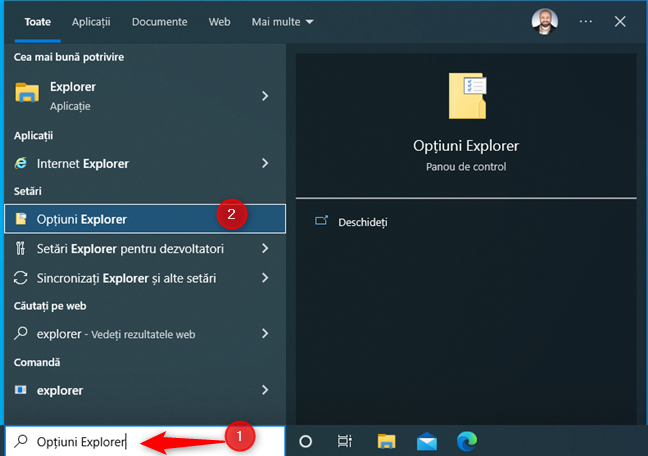Switch to the Aplicații tab
648x456 pixels.
click(91, 21)
